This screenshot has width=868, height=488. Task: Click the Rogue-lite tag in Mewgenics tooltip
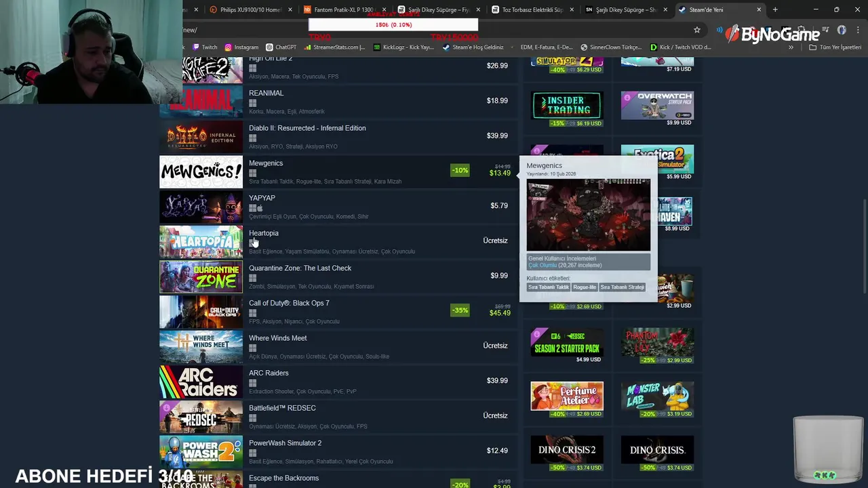click(x=585, y=287)
